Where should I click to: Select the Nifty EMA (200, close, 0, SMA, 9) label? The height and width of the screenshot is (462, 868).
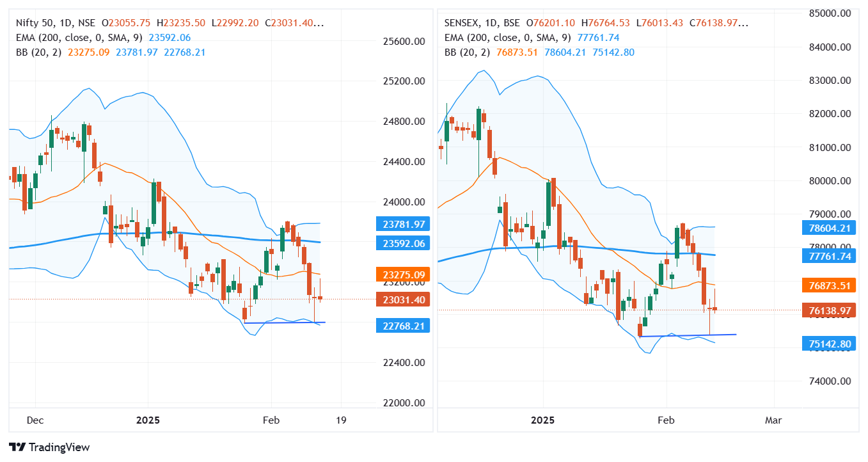pyautogui.click(x=79, y=38)
